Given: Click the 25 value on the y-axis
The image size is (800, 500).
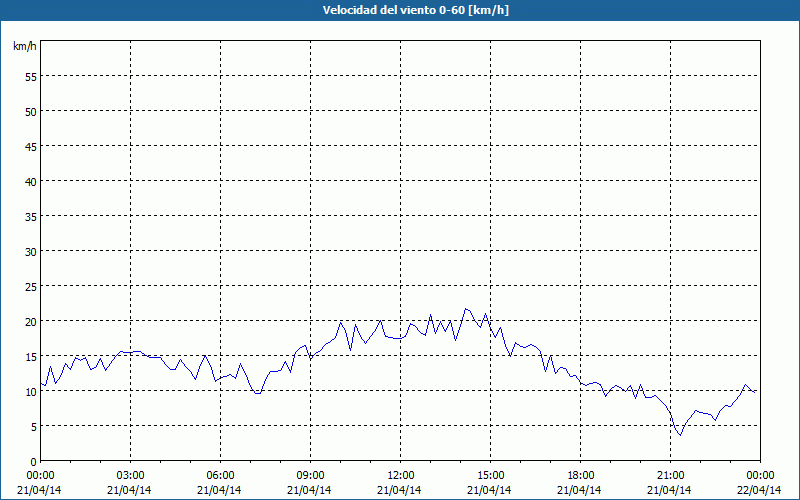Looking at the screenshot, I should click(x=31, y=287).
